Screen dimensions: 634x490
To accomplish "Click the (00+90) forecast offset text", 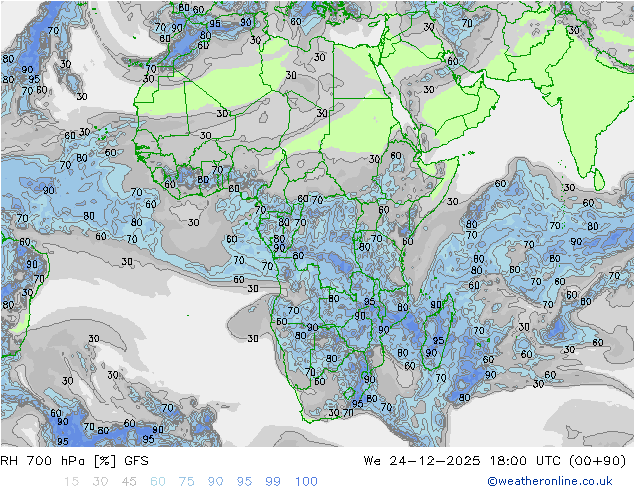I will 597,461.
